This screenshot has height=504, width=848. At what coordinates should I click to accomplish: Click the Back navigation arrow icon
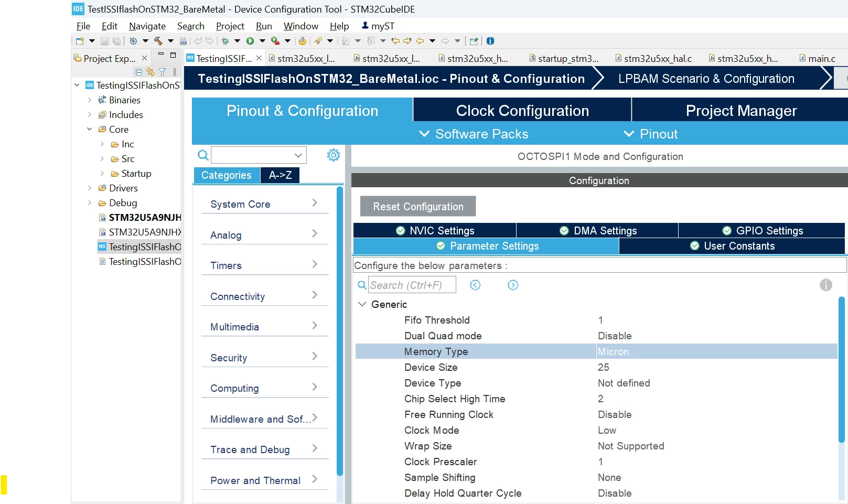click(x=420, y=41)
